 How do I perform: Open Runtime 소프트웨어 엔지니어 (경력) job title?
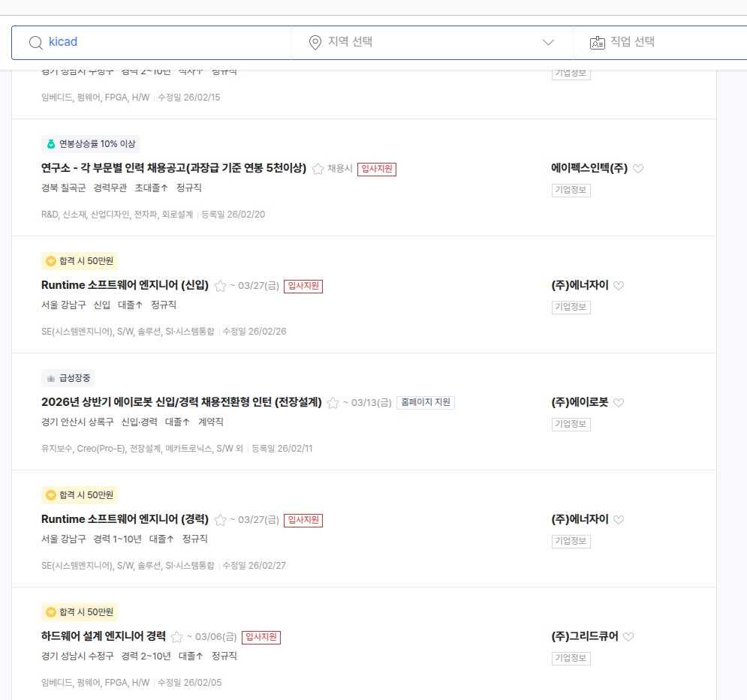point(125,519)
